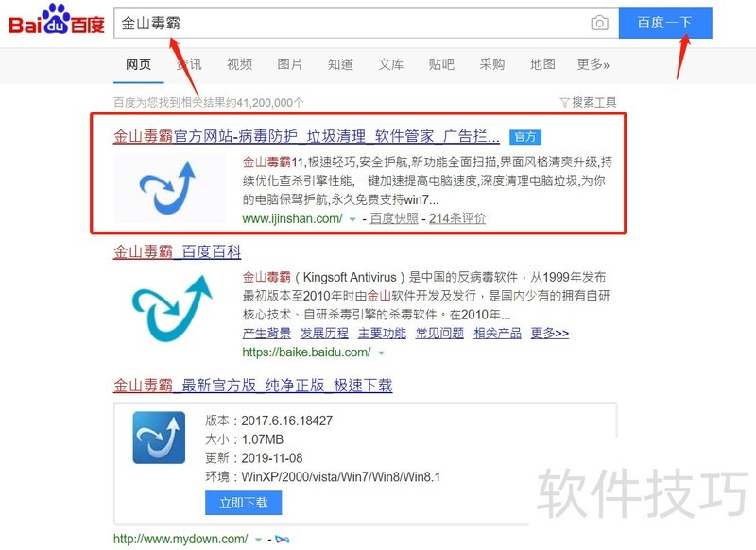Click the Baidu logo
This screenshot has width=756, height=550.
pos(57,21)
